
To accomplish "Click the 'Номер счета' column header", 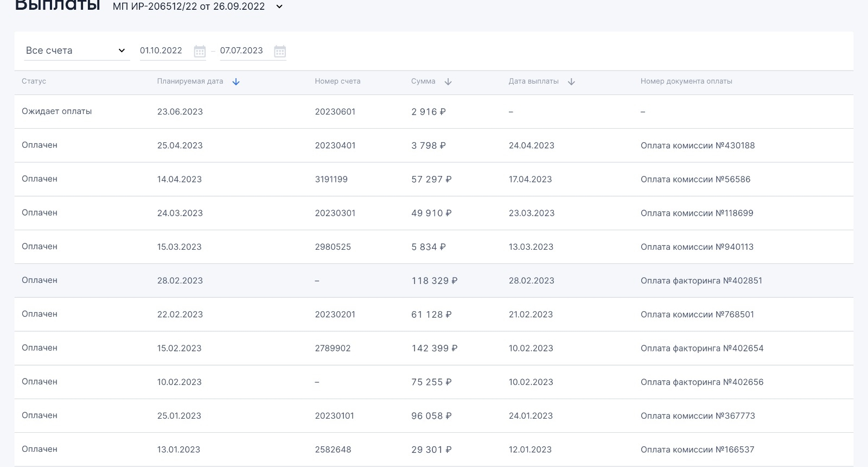I will (337, 81).
